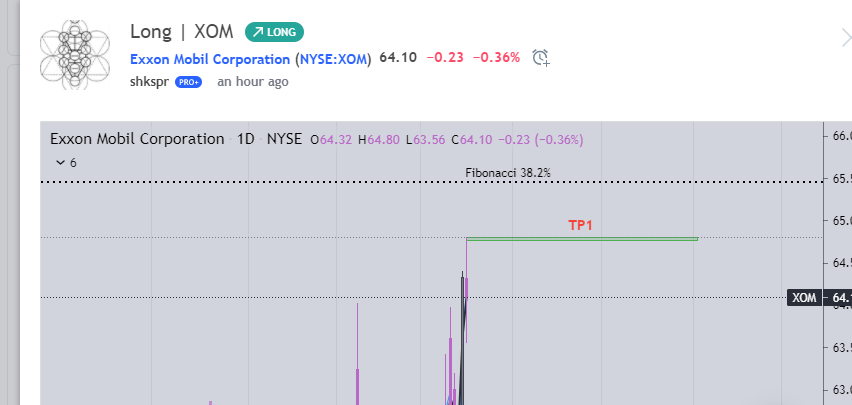The width and height of the screenshot is (852, 405).
Task: Click the next arrow at right edge
Action: (845, 38)
